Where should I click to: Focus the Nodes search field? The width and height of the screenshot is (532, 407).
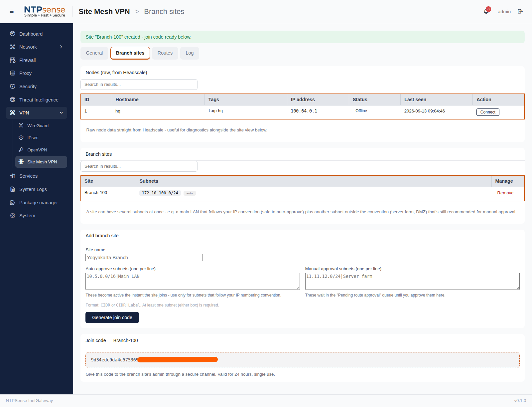139,85
